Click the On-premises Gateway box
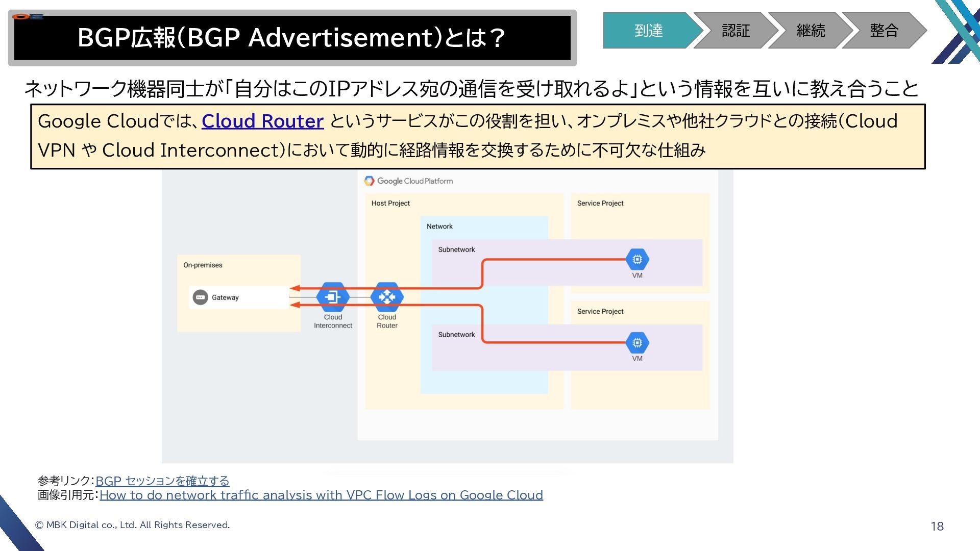The height and width of the screenshot is (551, 980). 239,297
